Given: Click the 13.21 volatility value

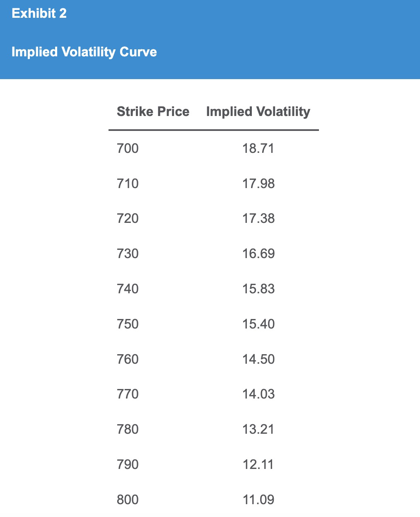Looking at the screenshot, I should click(x=258, y=429).
